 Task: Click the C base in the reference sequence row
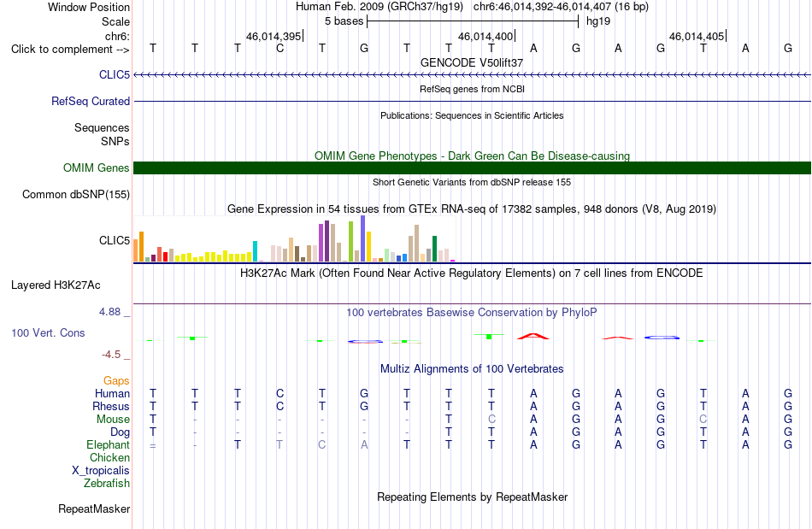(x=279, y=48)
